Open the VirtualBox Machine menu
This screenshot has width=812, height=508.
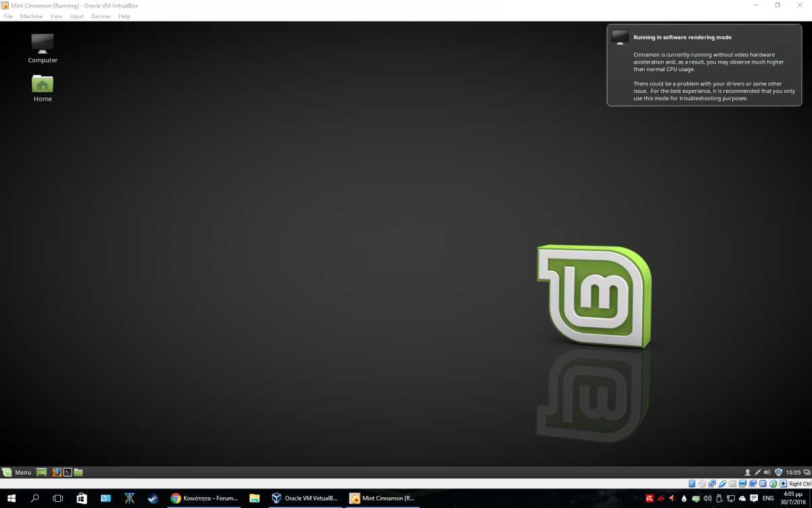pos(31,16)
